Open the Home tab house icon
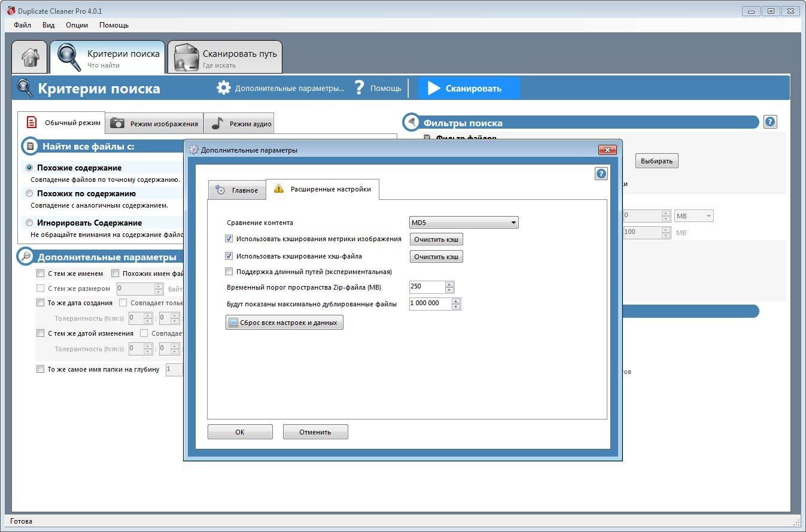The image size is (806, 532). 30,57
